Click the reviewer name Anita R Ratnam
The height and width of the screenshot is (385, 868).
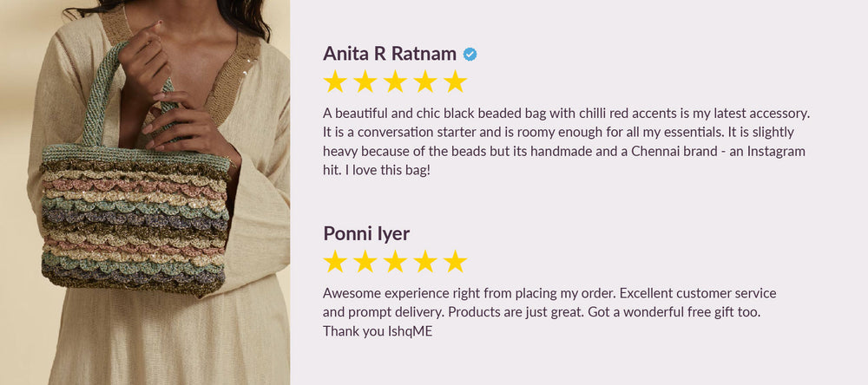point(390,54)
